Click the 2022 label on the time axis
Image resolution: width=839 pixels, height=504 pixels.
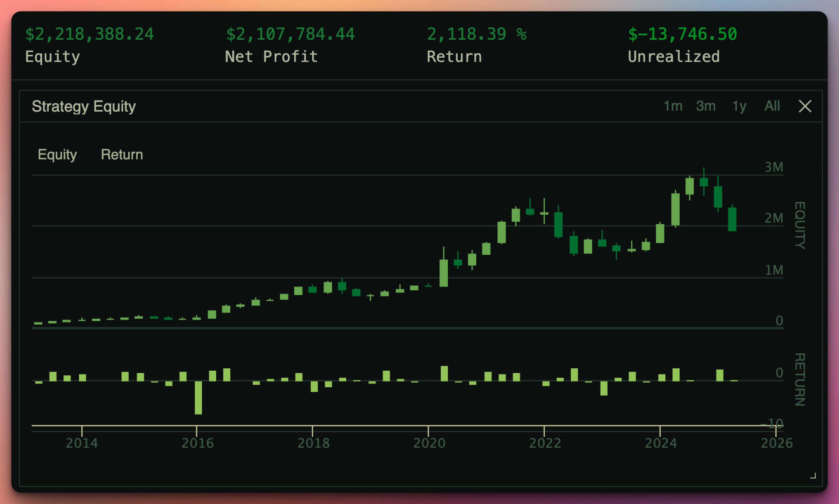[x=545, y=443]
